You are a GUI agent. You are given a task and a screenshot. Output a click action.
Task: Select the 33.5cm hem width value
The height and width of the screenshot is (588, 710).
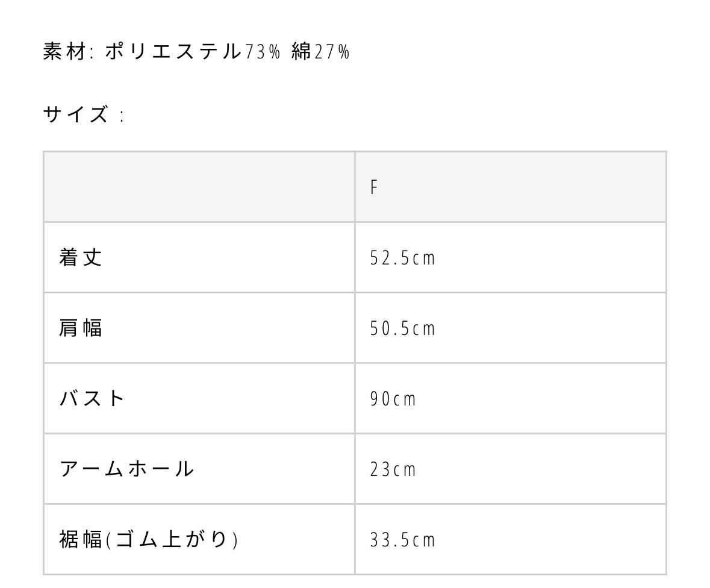click(x=402, y=540)
